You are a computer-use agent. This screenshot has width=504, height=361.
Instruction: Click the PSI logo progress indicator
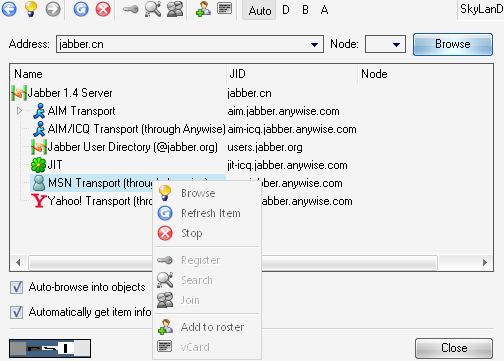[50, 349]
